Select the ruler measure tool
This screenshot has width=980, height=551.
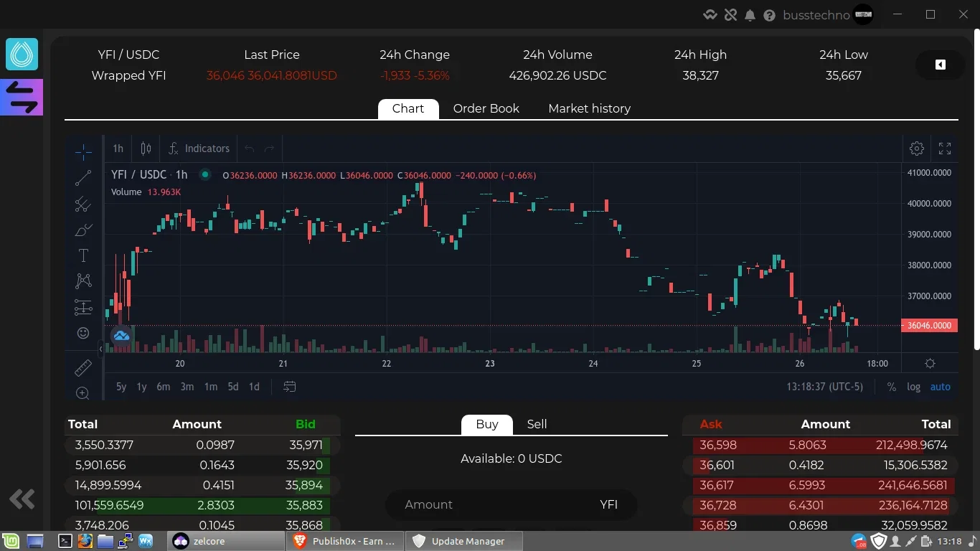point(83,368)
